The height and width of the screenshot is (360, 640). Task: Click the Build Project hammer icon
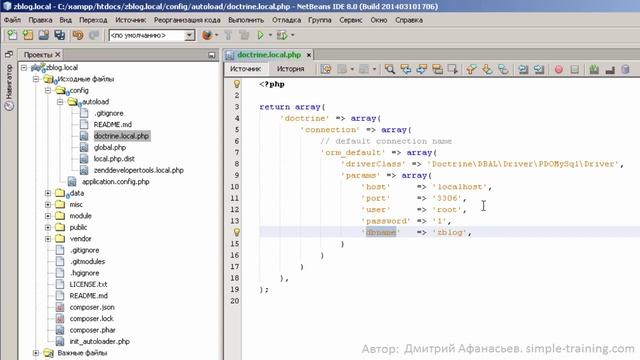(x=228, y=36)
